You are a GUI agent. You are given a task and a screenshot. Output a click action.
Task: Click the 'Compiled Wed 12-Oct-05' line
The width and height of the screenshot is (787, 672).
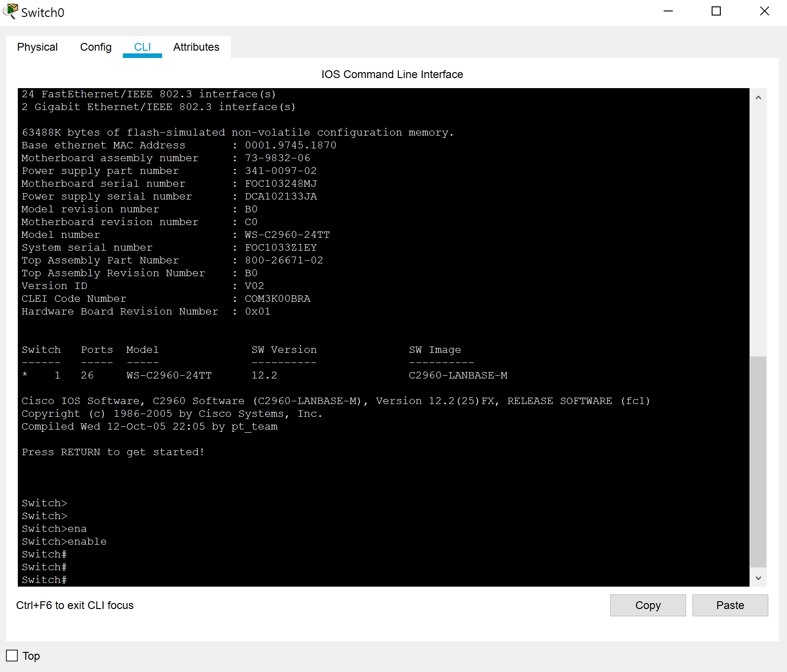[x=150, y=426]
